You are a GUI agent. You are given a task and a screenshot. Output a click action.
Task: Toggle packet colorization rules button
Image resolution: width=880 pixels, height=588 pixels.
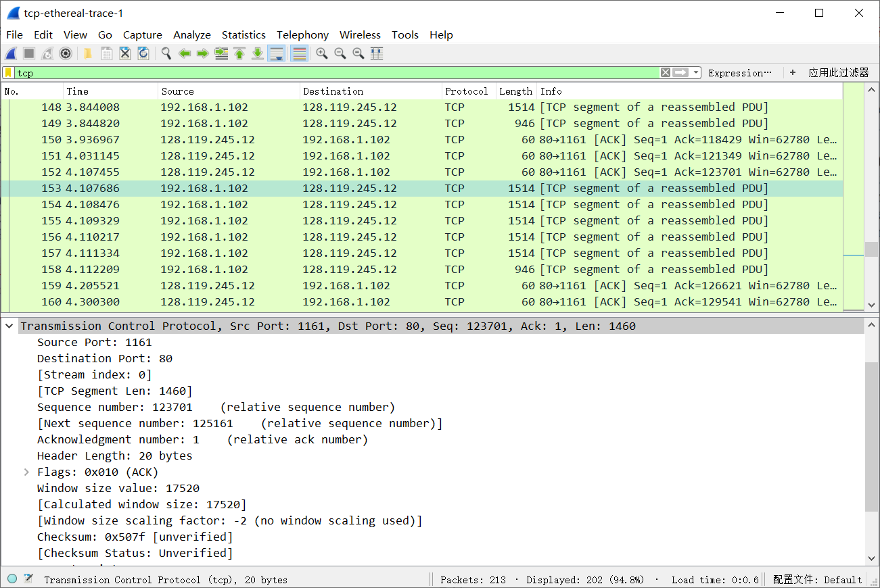pyautogui.click(x=299, y=53)
